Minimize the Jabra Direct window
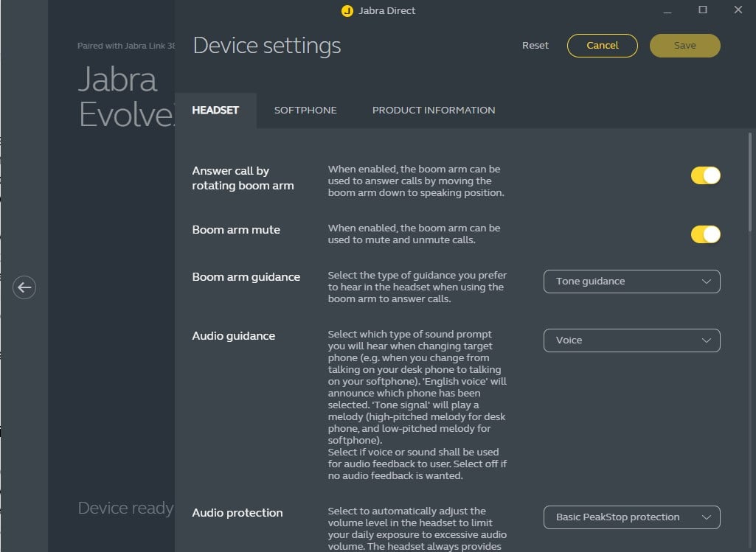Viewport: 756px width, 552px height. (x=667, y=10)
